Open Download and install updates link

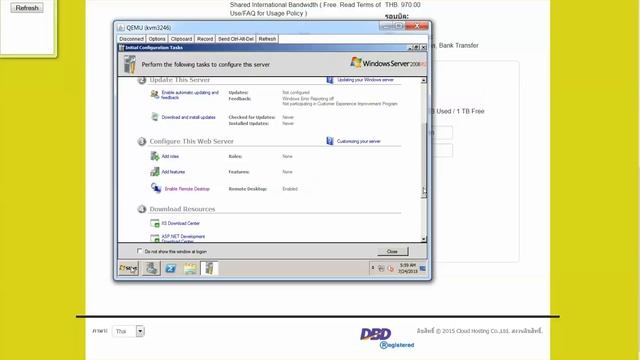pos(188,117)
